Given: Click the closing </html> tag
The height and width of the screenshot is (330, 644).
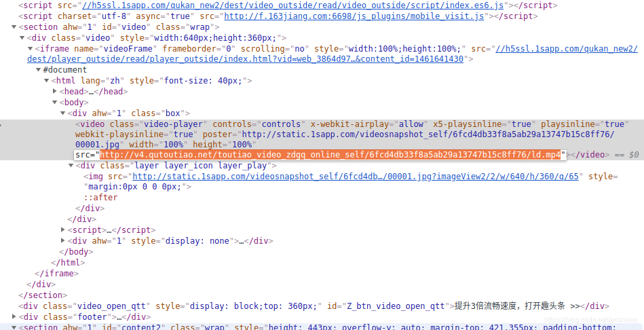Looking at the screenshot, I should (x=68, y=262).
